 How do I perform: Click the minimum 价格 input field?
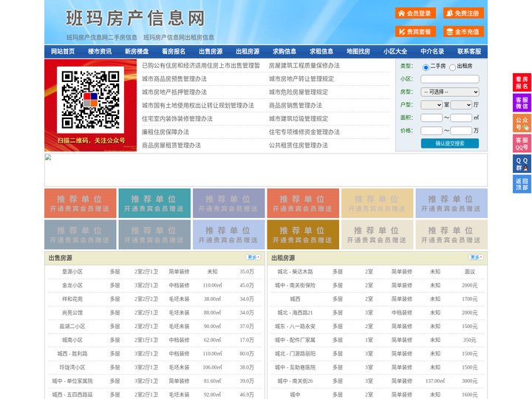tap(432, 131)
